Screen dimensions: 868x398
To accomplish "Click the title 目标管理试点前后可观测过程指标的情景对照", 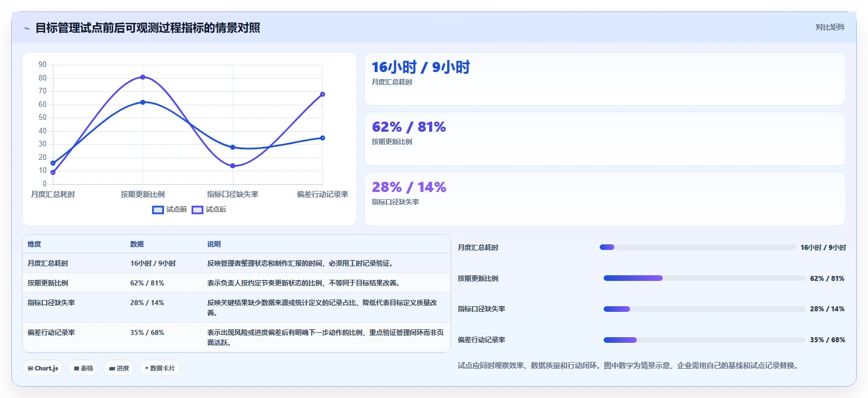I will coord(148,28).
